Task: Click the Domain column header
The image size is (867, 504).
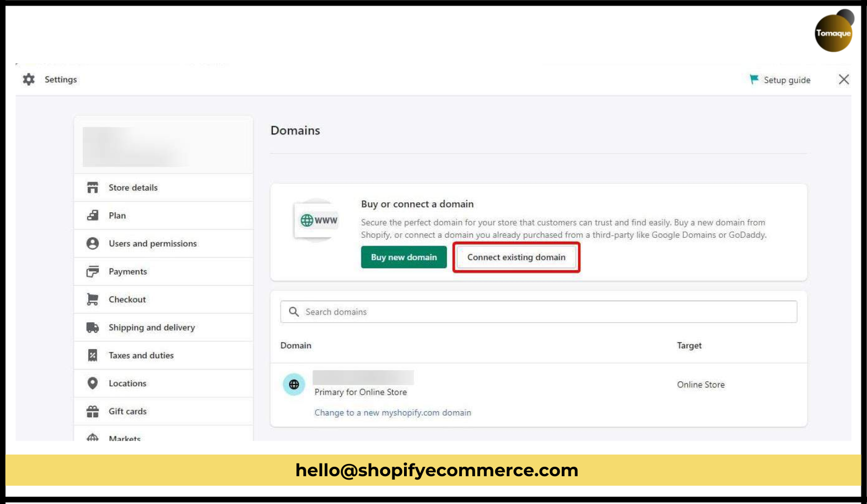Action: point(296,346)
